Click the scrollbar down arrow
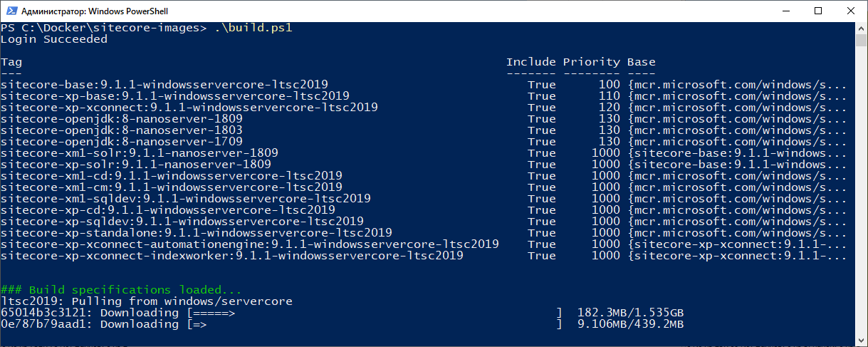Image resolution: width=868 pixels, height=347 pixels. tap(861, 341)
